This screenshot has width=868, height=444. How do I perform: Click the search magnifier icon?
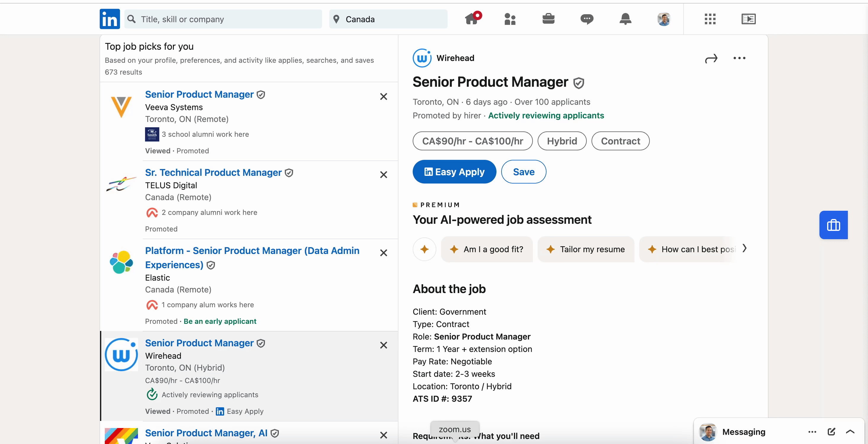click(x=132, y=19)
